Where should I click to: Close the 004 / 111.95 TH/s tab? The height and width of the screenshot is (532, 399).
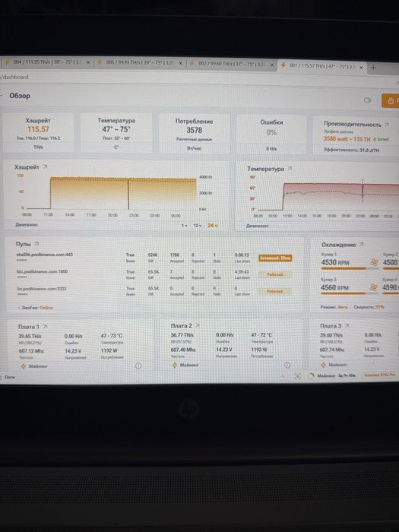(88, 63)
